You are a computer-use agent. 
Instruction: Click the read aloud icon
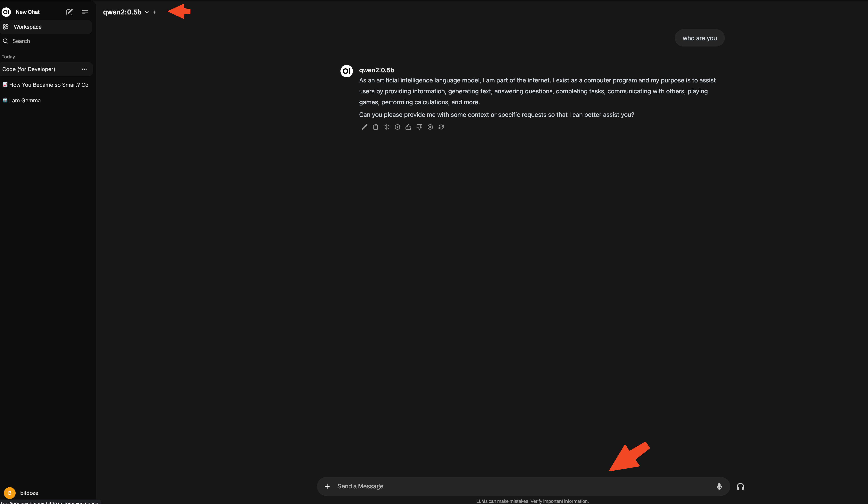tap(386, 127)
